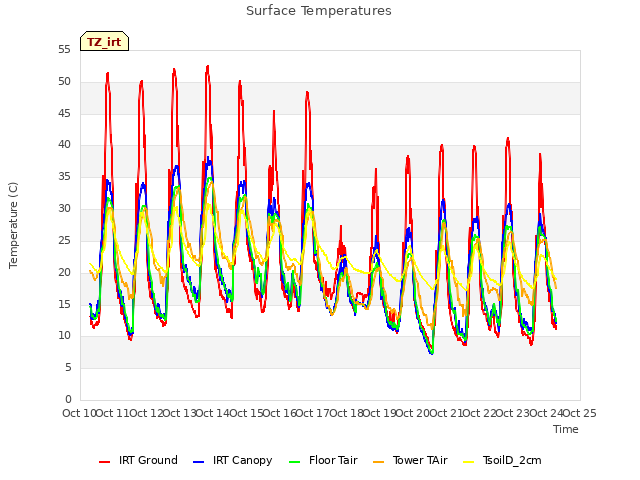Toggle the IRT Canopy legend label
This screenshot has height=480, width=640.
pyautogui.click(x=242, y=461)
